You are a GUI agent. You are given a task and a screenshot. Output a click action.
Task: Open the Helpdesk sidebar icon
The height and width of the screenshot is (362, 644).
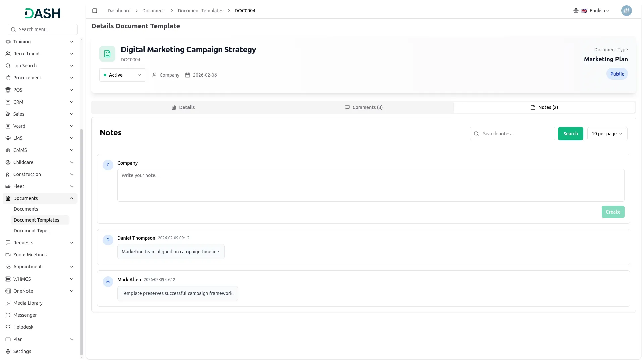pos(8,327)
